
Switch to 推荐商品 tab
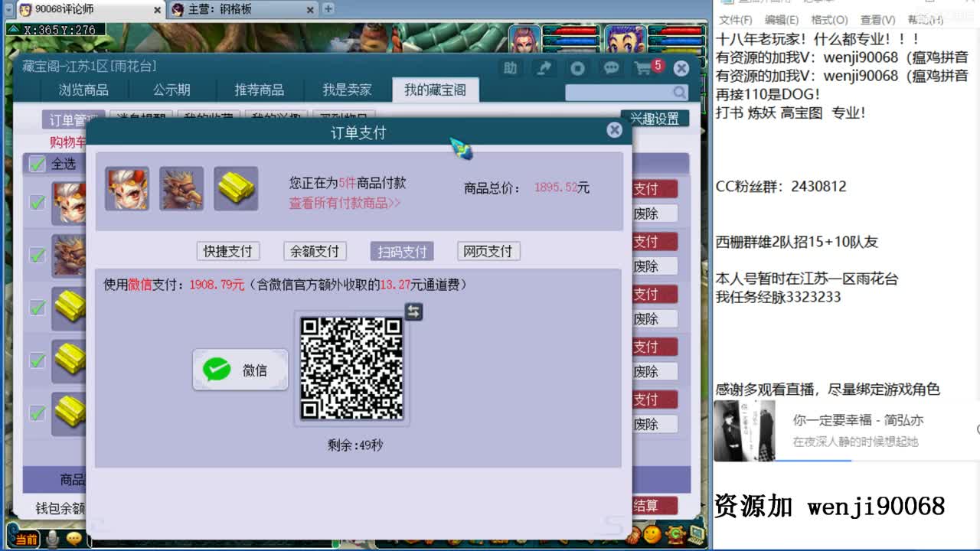259,90
